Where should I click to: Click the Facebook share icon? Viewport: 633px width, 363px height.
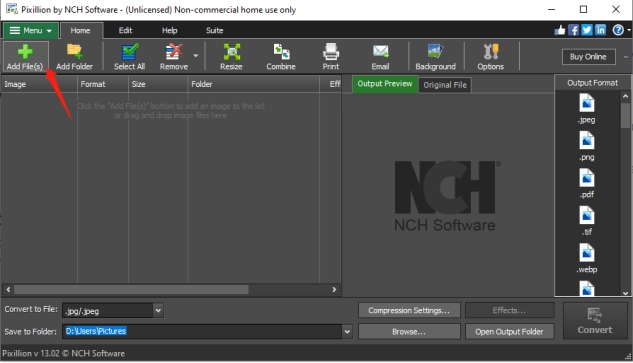[573, 30]
